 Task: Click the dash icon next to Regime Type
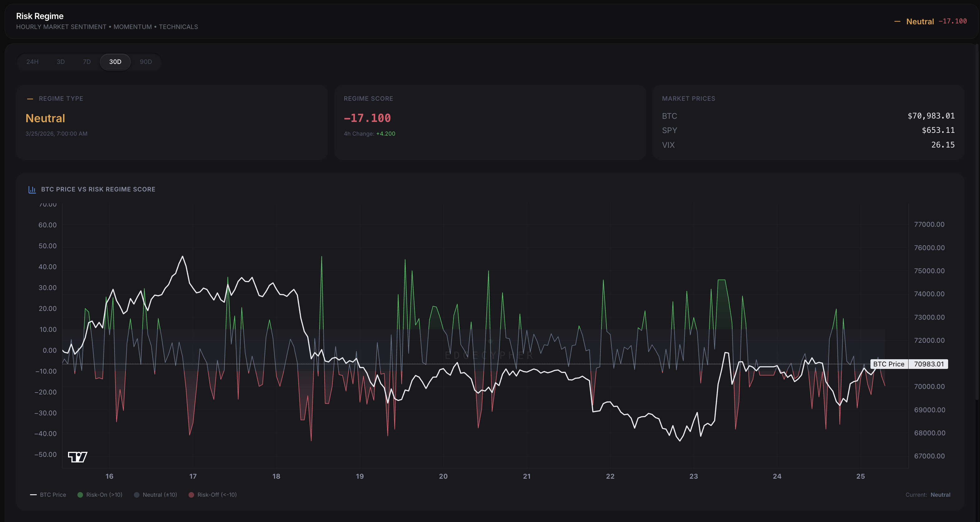coord(30,99)
